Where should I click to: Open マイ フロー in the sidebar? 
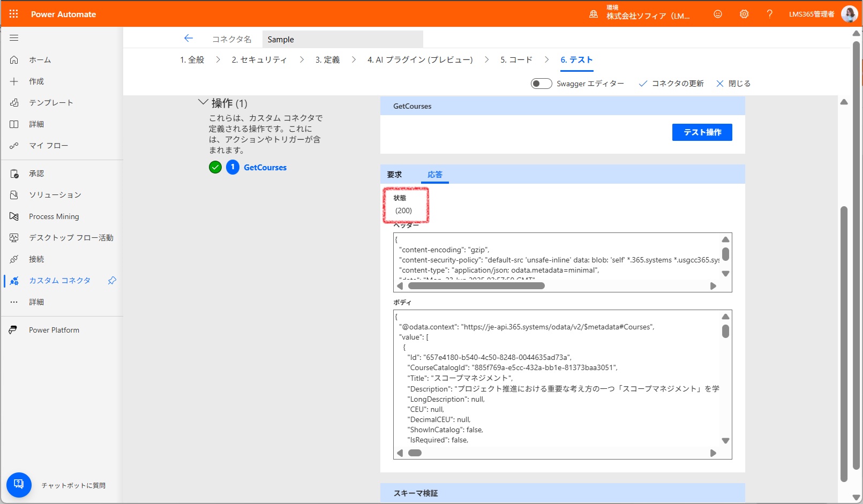point(48,146)
